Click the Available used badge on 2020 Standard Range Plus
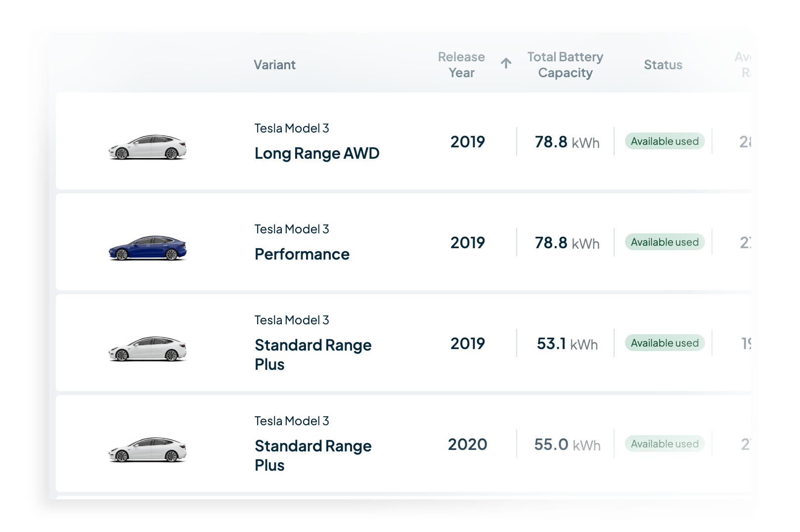The height and width of the screenshot is (532, 800). tap(665, 443)
